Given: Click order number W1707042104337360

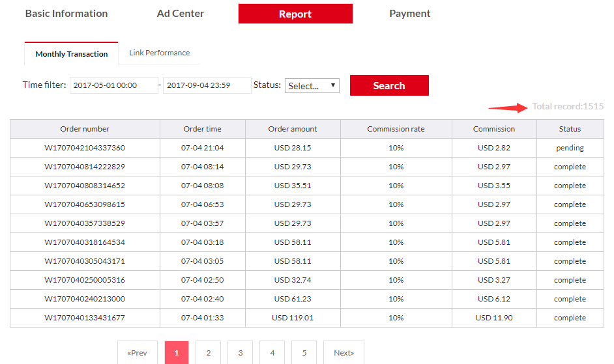Looking at the screenshot, I should click(85, 148).
